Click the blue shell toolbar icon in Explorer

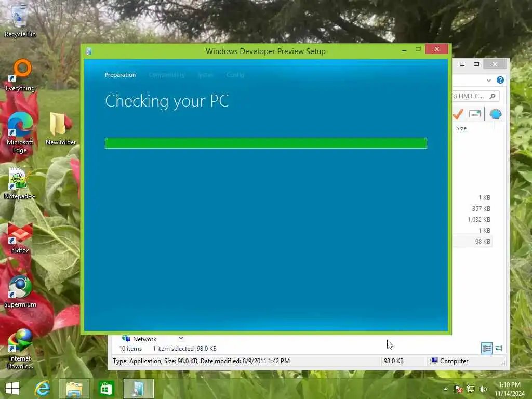pyautogui.click(x=495, y=114)
